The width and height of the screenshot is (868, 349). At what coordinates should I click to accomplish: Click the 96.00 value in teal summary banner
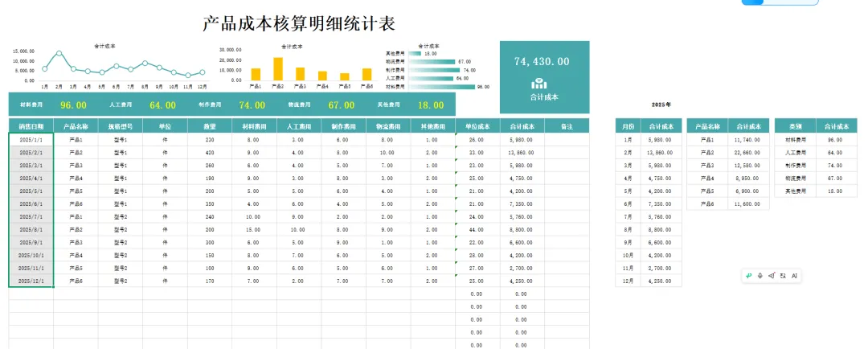click(74, 105)
